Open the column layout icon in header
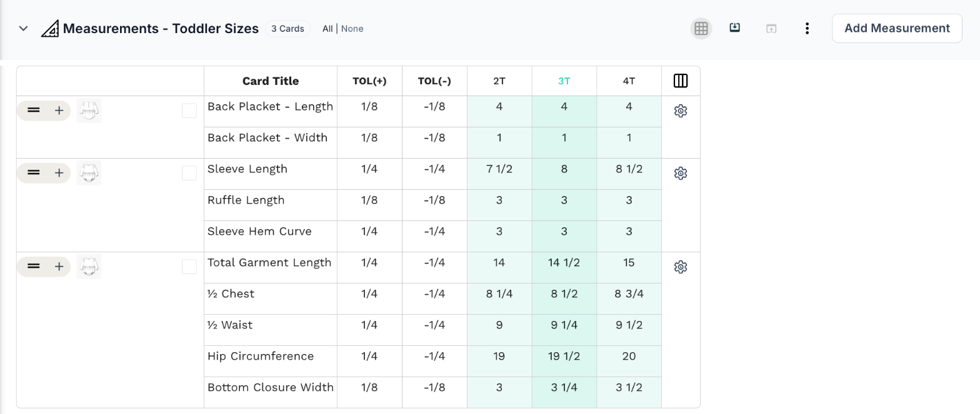Image resolution: width=980 pixels, height=414 pixels. 681,81
